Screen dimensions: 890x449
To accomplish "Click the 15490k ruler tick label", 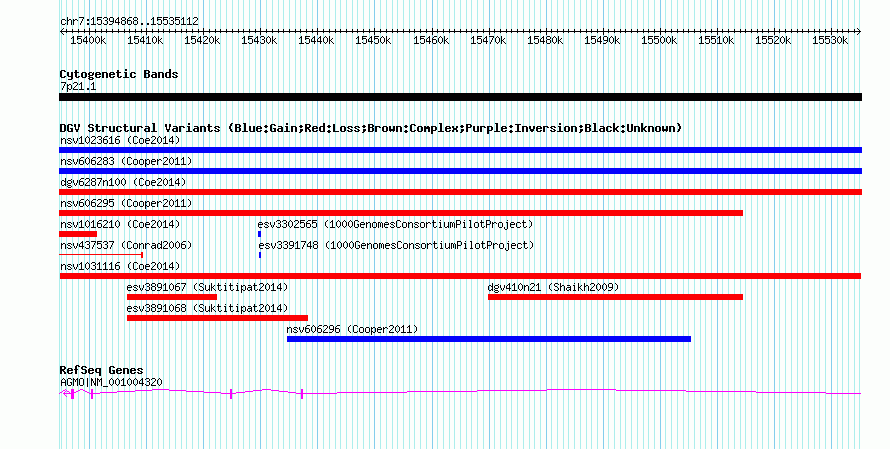I will click(602, 40).
